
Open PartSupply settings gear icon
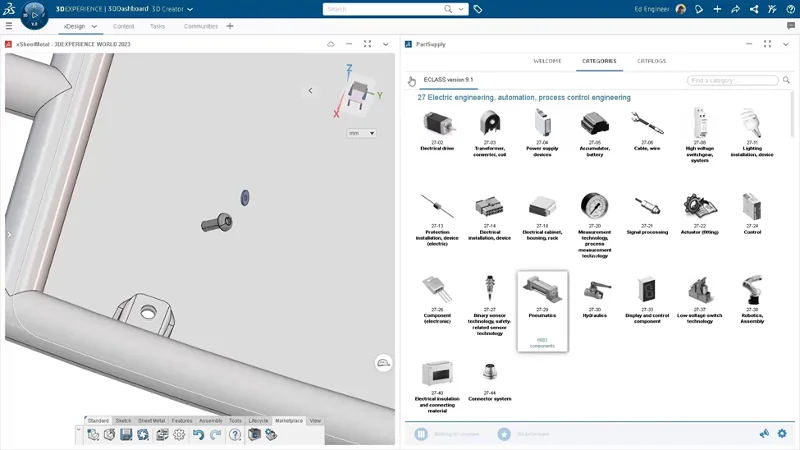(782, 434)
